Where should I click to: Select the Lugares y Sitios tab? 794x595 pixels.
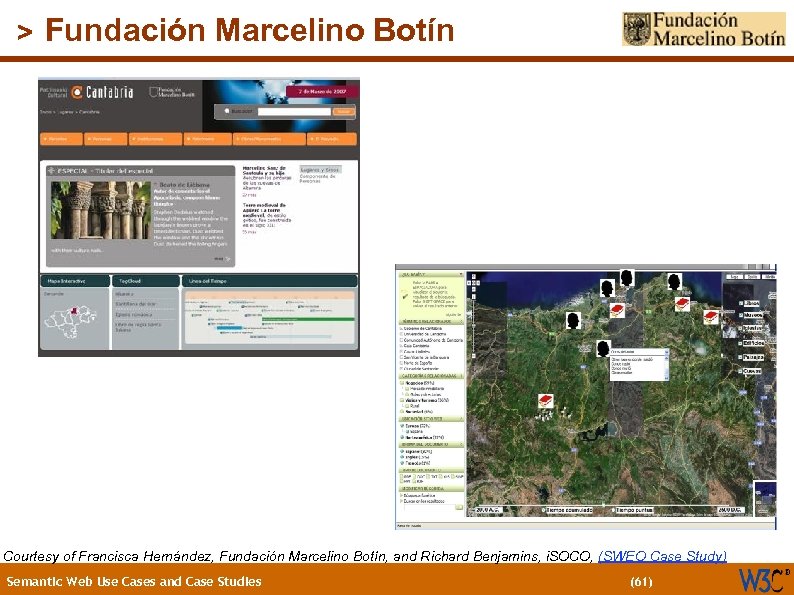(x=320, y=170)
